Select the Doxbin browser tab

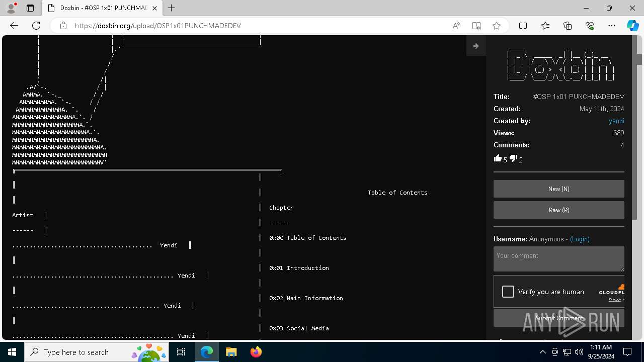click(102, 8)
